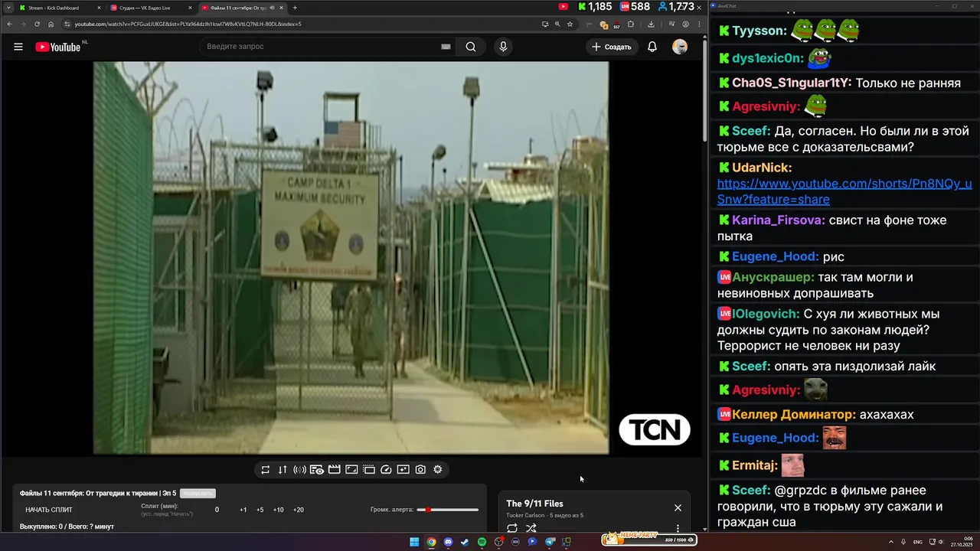Viewport: 980px width, 551px height.
Task: Open the speedometer playback speed icon
Action: click(386, 470)
